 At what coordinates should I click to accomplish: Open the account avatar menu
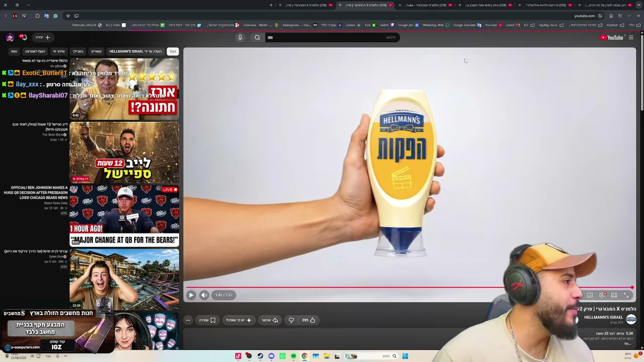tap(10, 38)
